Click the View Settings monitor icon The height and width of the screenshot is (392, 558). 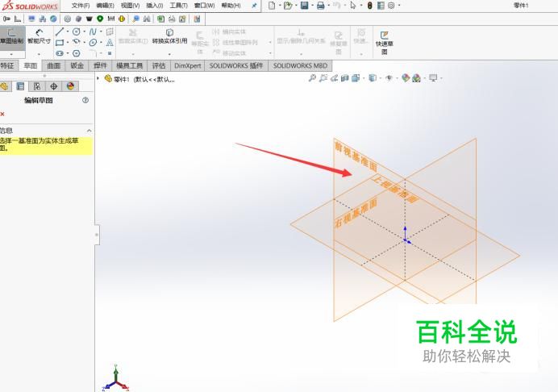point(433,78)
